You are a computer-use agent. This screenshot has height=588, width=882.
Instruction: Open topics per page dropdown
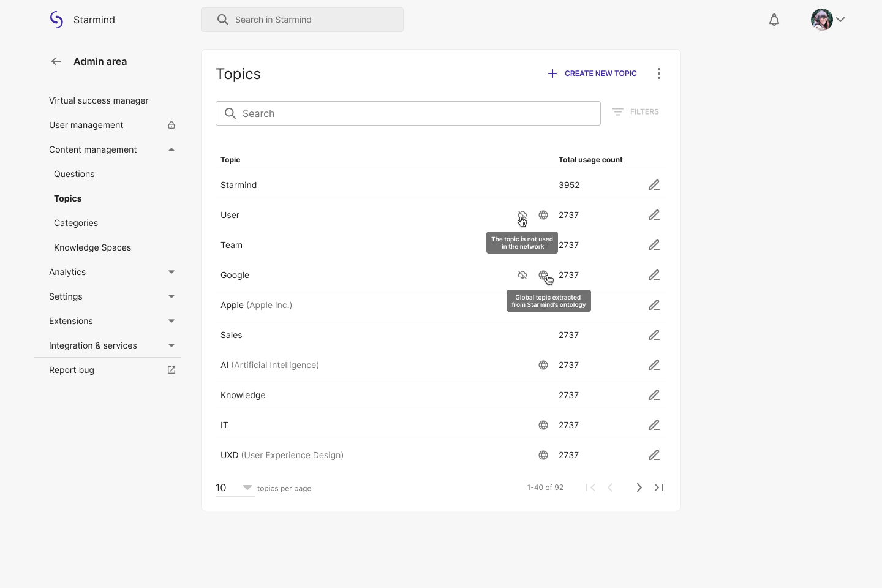click(235, 488)
